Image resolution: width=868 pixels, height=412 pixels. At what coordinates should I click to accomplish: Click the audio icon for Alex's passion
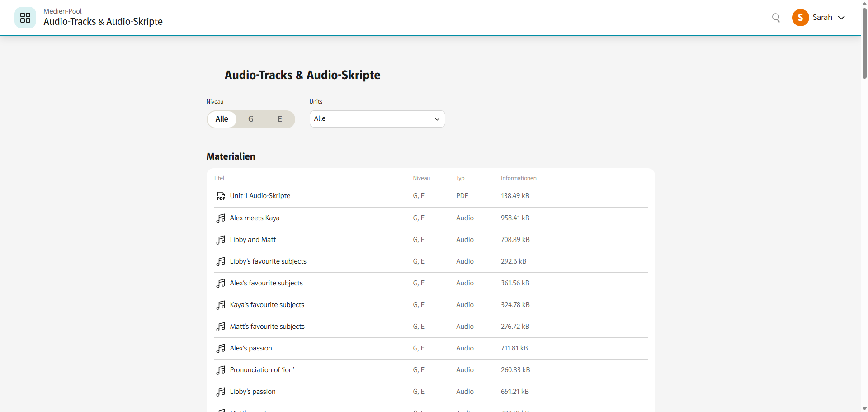pyautogui.click(x=221, y=348)
